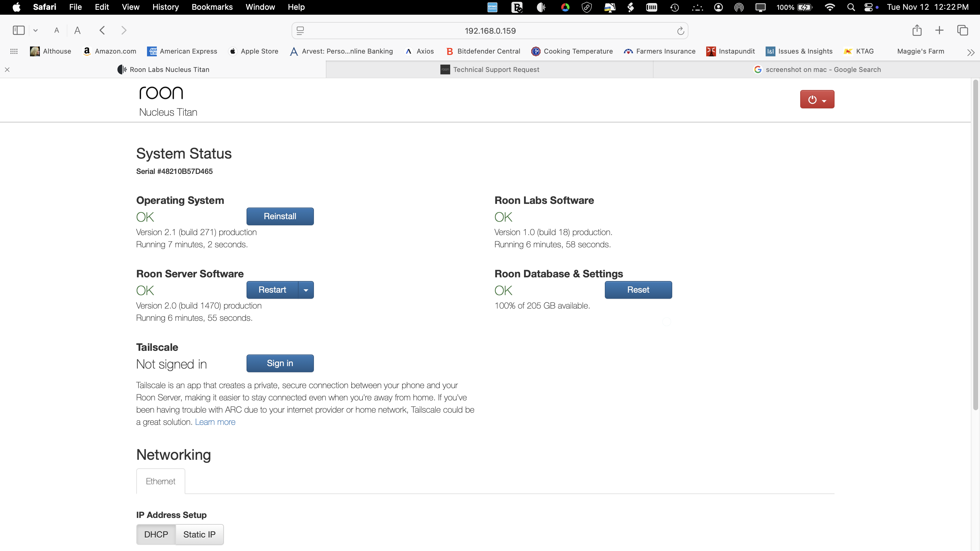Open the Bookmarks menu
980x551 pixels.
coord(212,7)
